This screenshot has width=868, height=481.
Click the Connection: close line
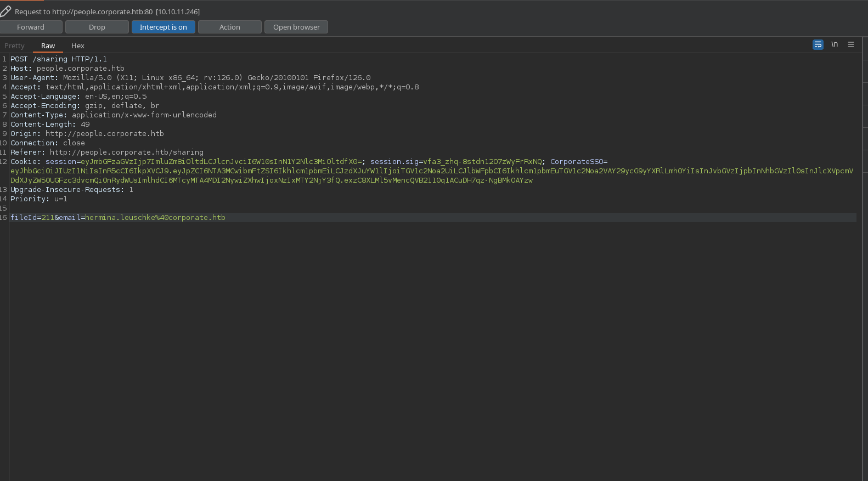pos(48,143)
